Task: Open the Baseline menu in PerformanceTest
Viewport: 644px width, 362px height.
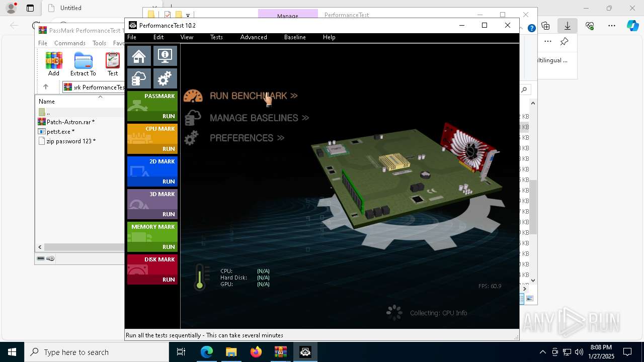Action: tap(295, 37)
